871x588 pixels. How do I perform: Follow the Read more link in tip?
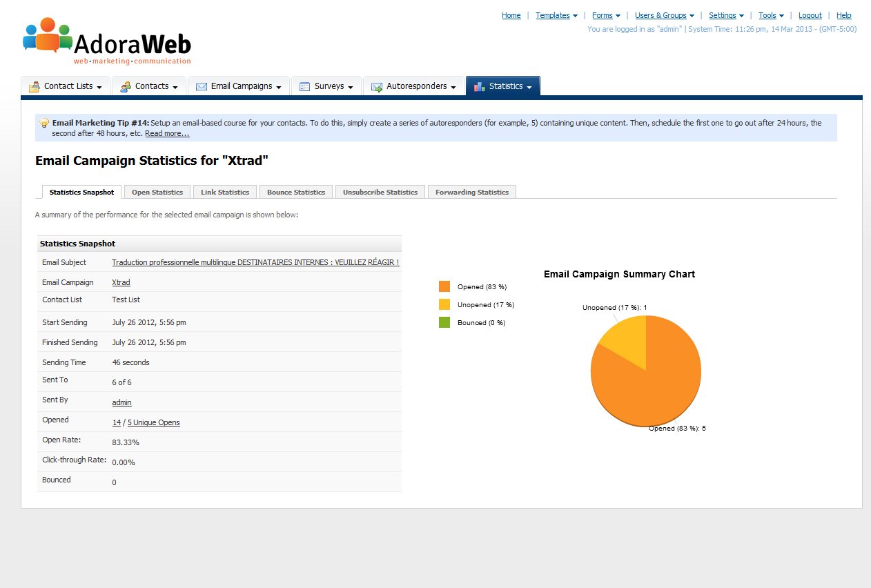pos(167,133)
